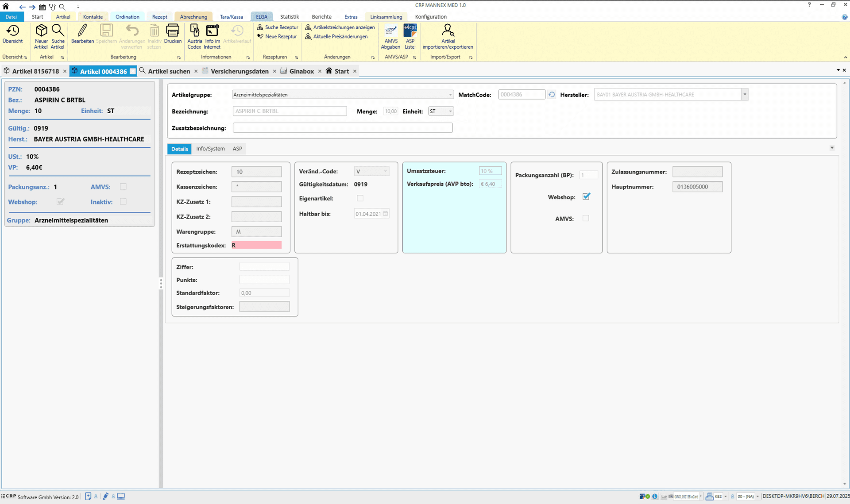Open the Veränd.-Code dropdown
Screen dimensions: 850x504
tap(385, 171)
